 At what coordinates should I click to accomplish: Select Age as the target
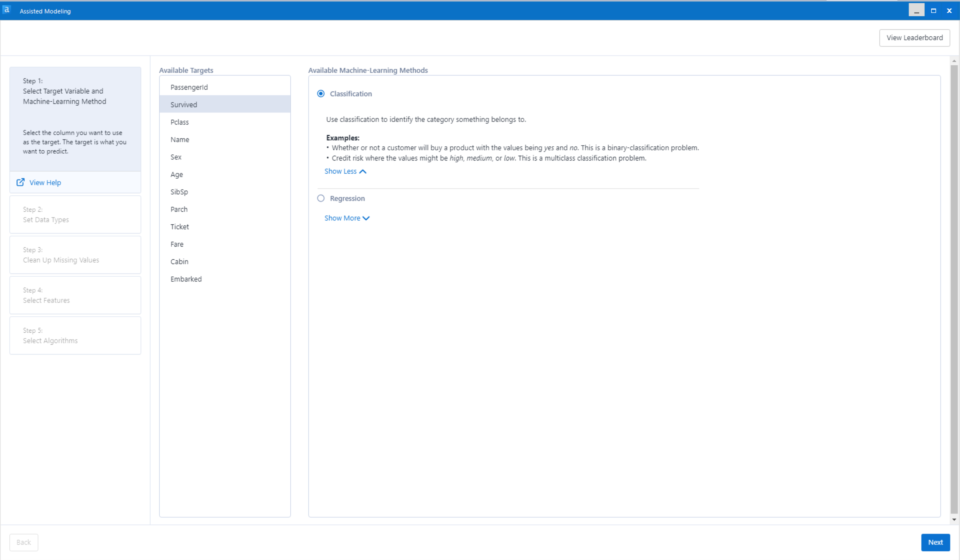coord(225,174)
